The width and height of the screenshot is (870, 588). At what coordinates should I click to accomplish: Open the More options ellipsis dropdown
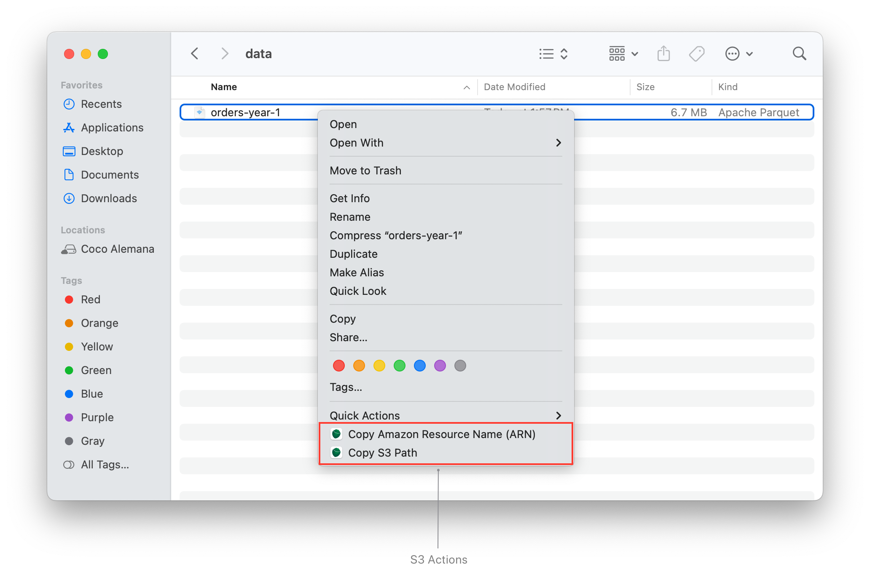732,53
